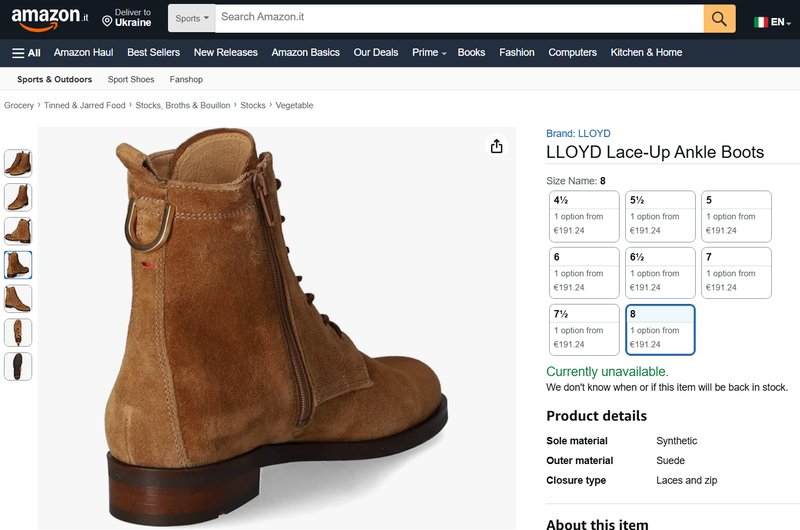Screen dimensions: 800x530
Task: Click the Synthetic sole material value
Action: coord(677,441)
